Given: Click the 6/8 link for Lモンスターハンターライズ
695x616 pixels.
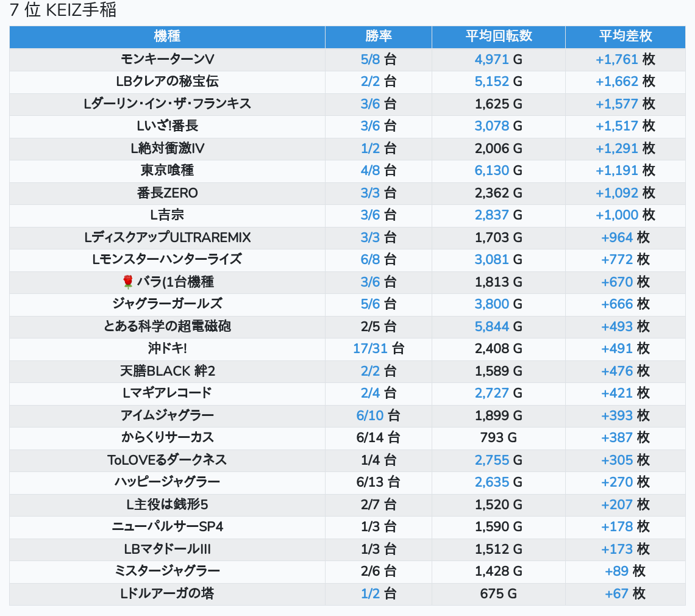Looking at the screenshot, I should 370,259.
